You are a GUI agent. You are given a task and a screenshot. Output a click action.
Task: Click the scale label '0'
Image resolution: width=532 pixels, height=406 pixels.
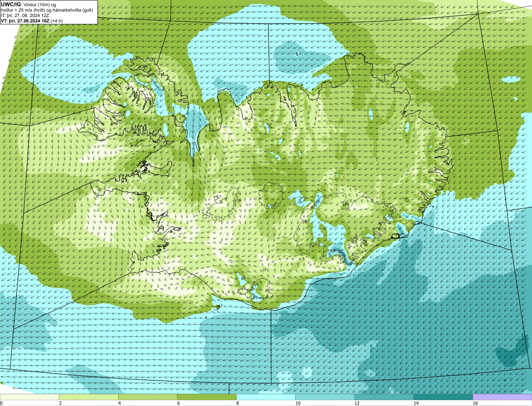tap(1, 403)
